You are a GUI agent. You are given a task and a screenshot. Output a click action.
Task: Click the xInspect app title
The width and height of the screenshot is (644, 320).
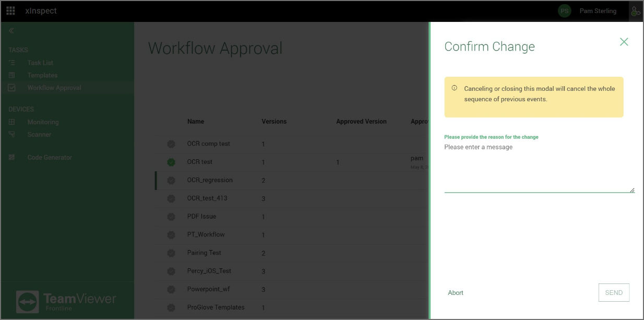[41, 11]
